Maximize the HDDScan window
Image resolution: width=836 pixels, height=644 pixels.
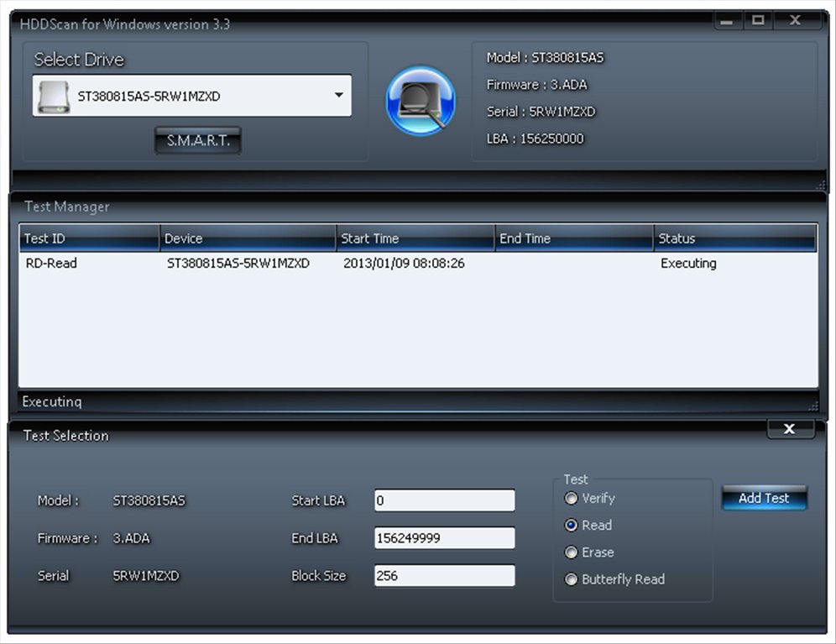point(758,21)
